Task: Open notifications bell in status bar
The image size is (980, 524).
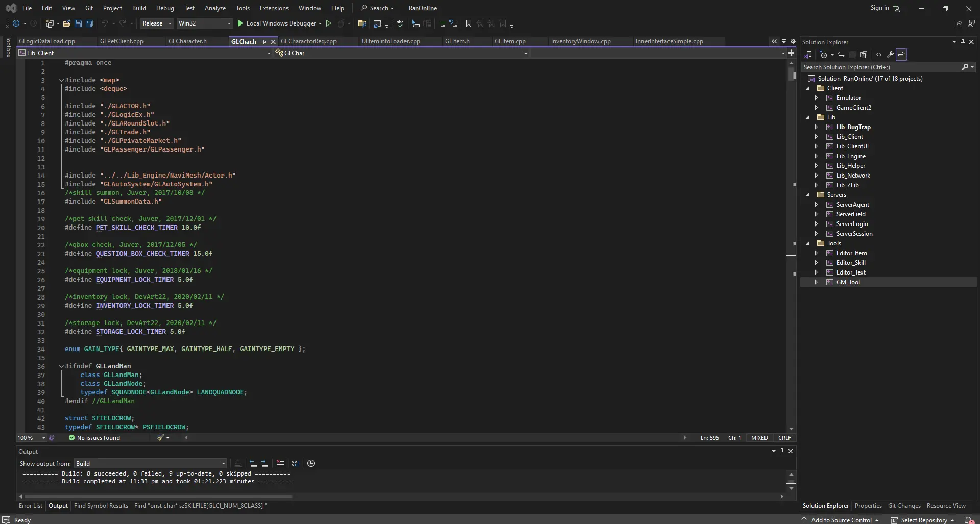Action: (x=969, y=520)
